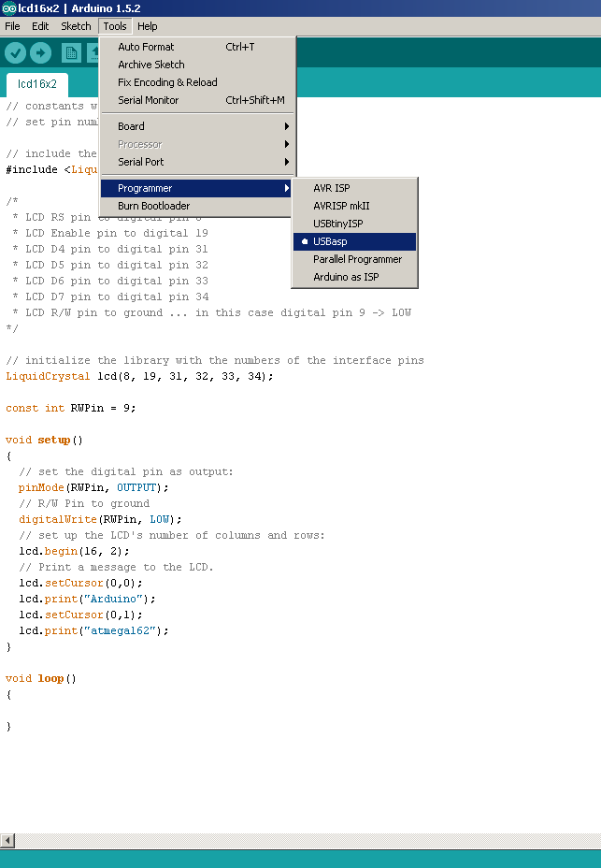Expand the Board submenu
This screenshot has width=601, height=868.
[x=198, y=126]
